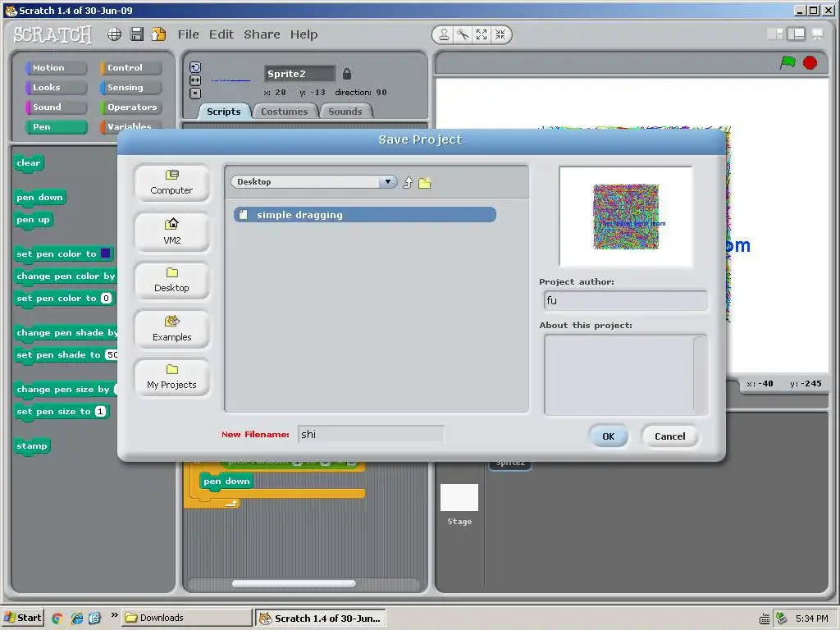Expand quick launch overflow chevron
Screen dimensions: 840x630
click(x=114, y=615)
